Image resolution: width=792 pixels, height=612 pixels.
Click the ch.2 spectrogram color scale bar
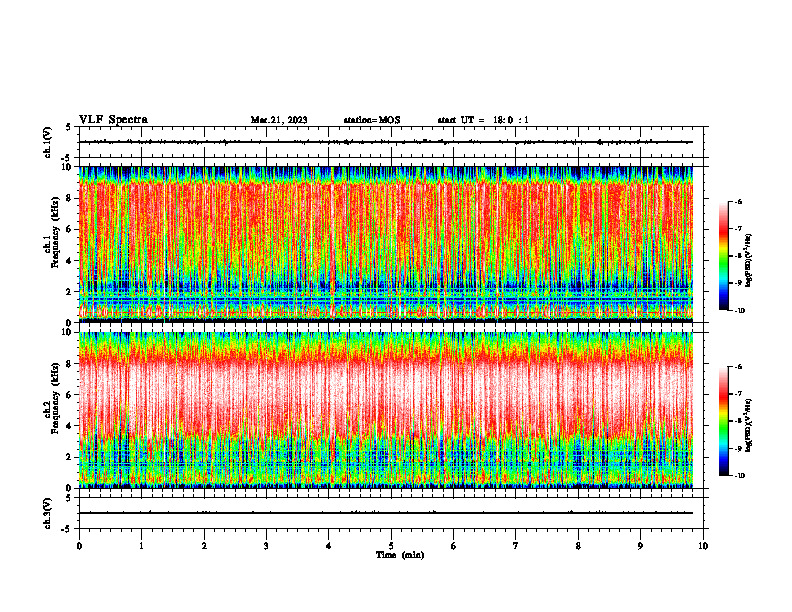pos(723,421)
